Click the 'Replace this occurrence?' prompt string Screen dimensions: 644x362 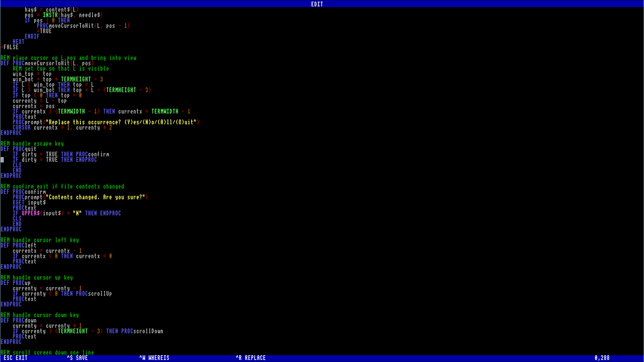[122, 122]
